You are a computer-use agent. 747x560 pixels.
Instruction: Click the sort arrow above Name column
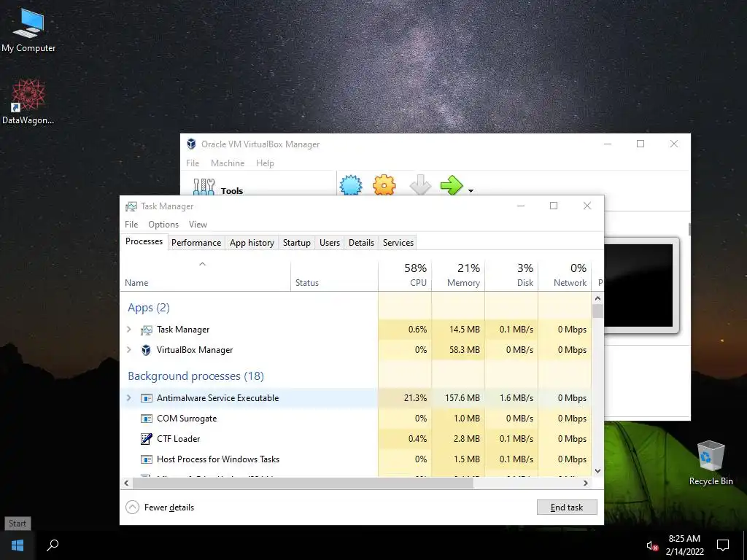(203, 264)
